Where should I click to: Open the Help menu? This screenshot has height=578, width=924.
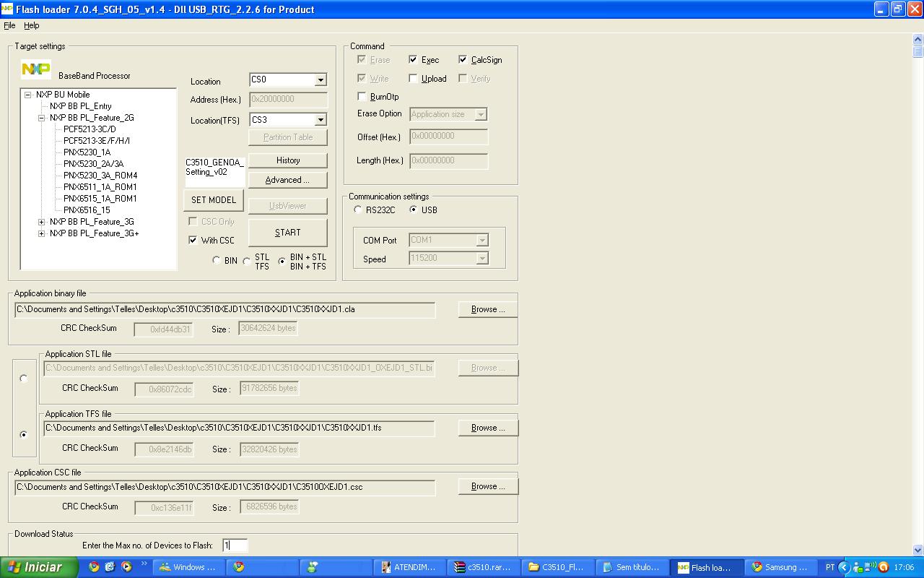(31, 25)
